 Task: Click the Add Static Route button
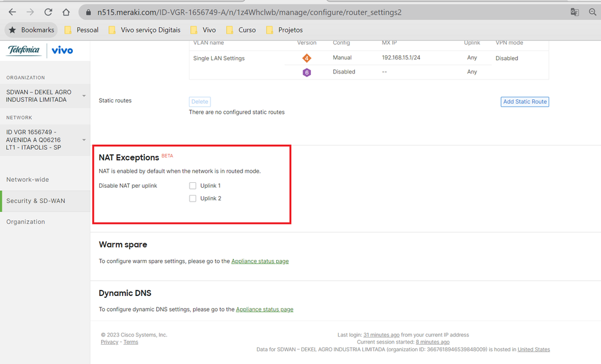525,102
